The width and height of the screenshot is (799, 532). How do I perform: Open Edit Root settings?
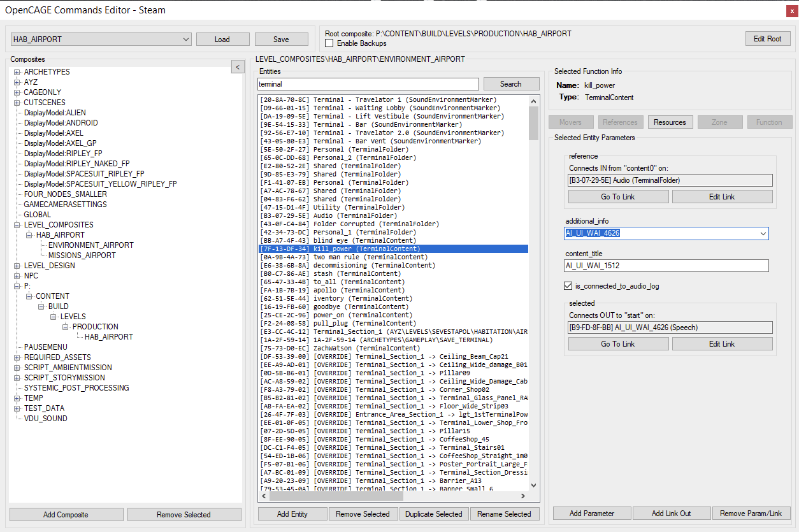click(768, 38)
